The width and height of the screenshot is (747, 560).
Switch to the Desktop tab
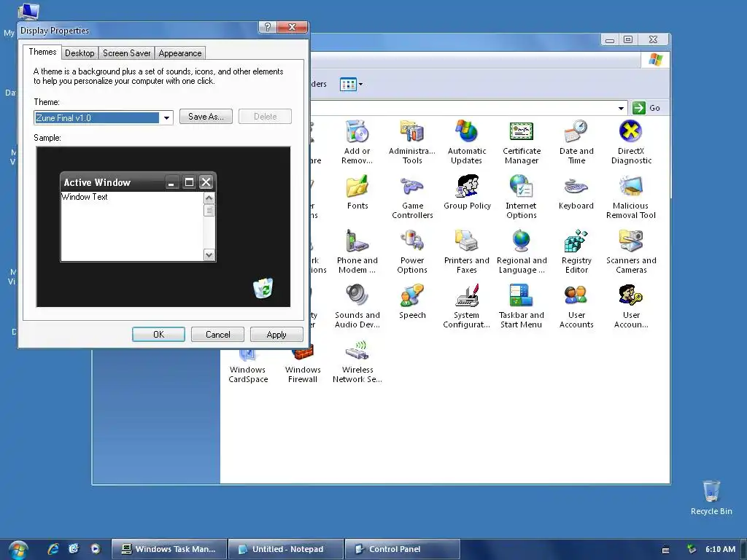pyautogui.click(x=80, y=52)
